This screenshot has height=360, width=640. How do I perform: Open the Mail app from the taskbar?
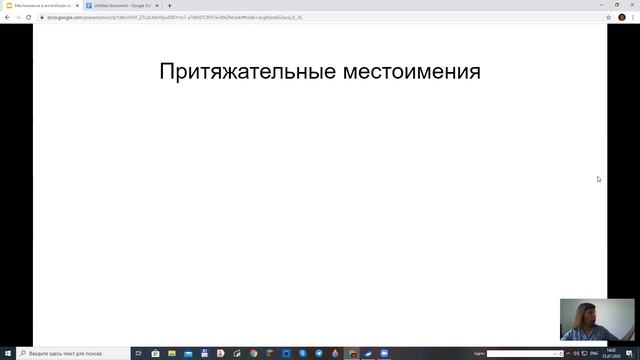188,353
